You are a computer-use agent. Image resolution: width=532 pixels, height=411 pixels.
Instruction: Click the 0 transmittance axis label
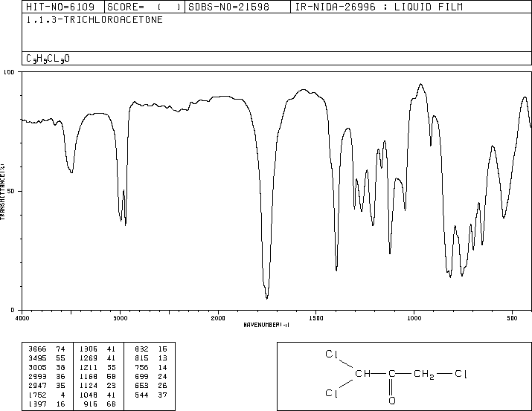click(x=13, y=310)
